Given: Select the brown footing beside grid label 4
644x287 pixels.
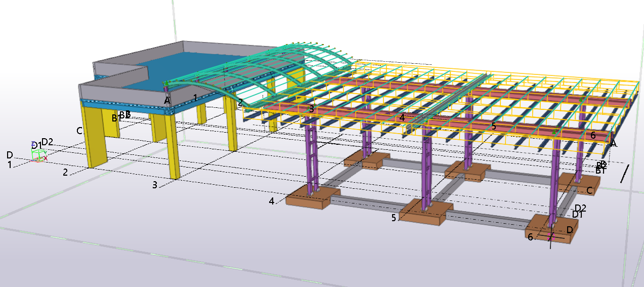Looking at the screenshot, I should [308, 198].
